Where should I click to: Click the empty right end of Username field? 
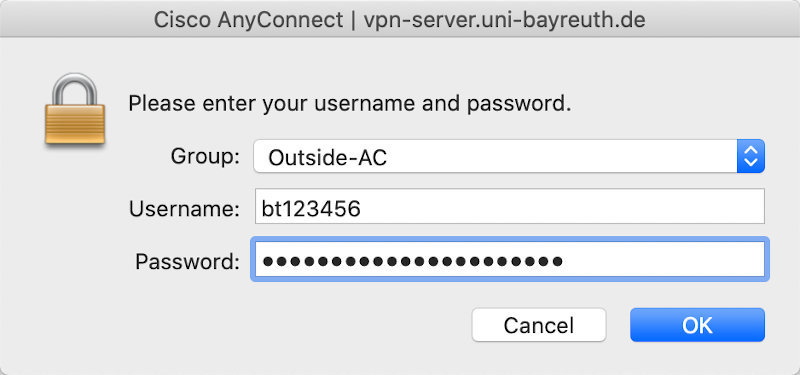pyautogui.click(x=663, y=206)
